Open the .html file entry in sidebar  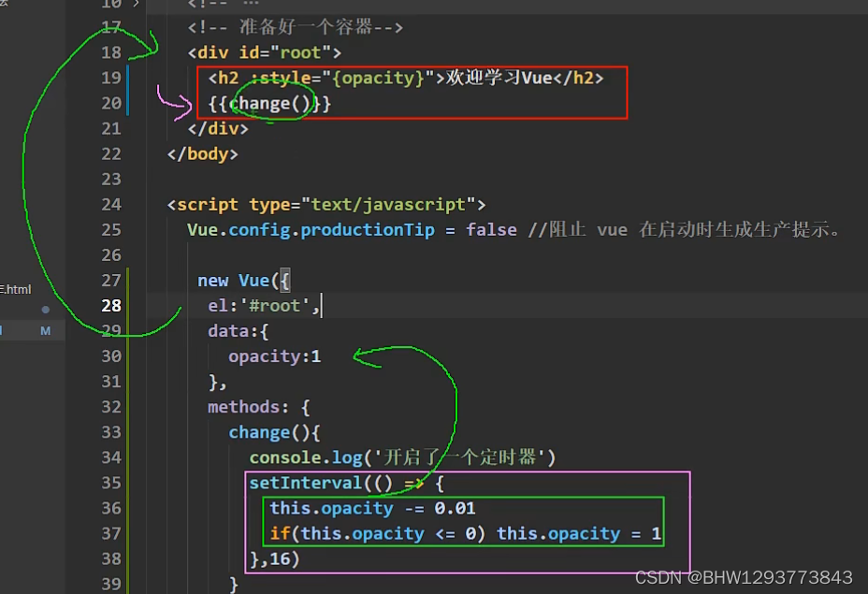click(x=16, y=289)
